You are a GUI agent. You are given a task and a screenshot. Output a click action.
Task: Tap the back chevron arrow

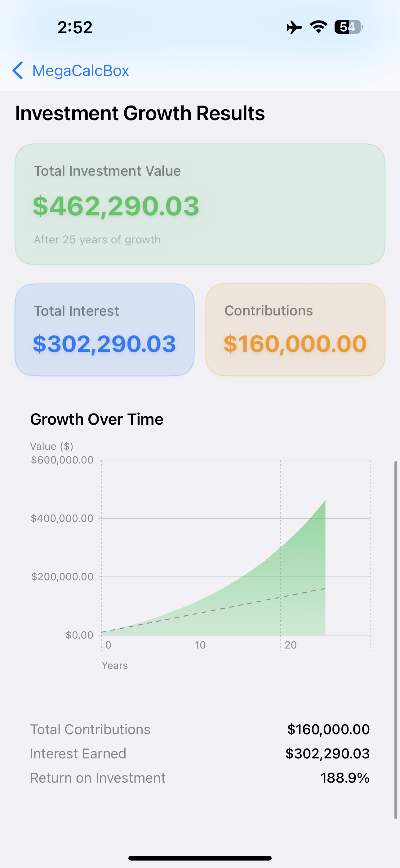[x=18, y=70]
